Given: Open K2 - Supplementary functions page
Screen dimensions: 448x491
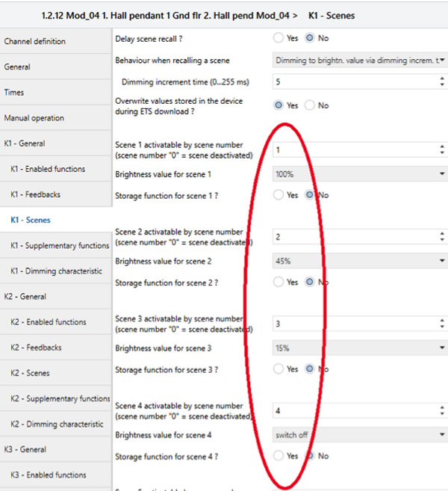Looking at the screenshot, I should coord(56,398).
